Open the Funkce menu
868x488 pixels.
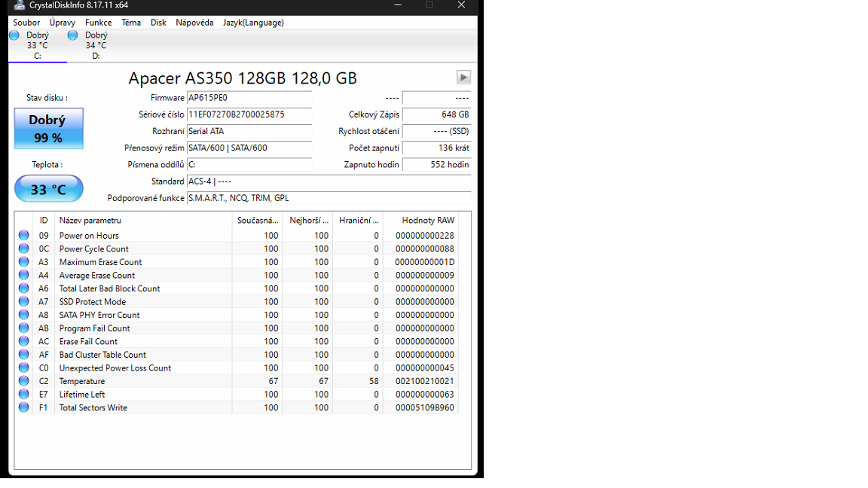click(99, 23)
